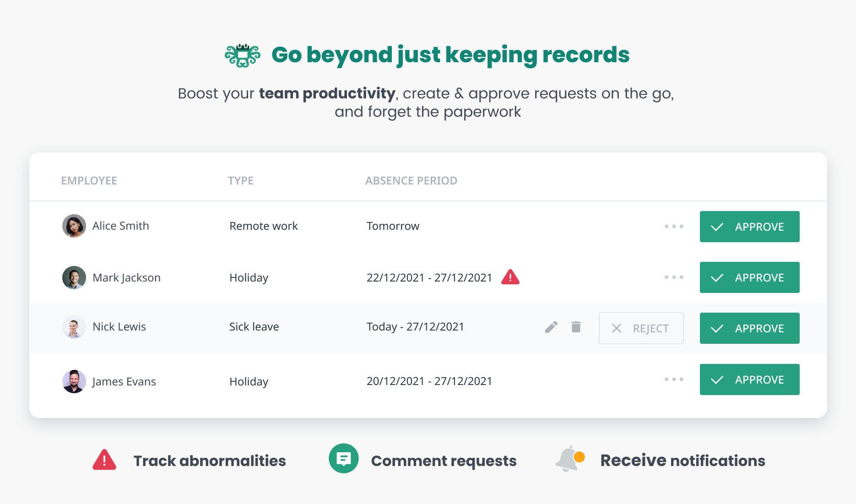Click Alice Smith's avatar photo

click(74, 226)
